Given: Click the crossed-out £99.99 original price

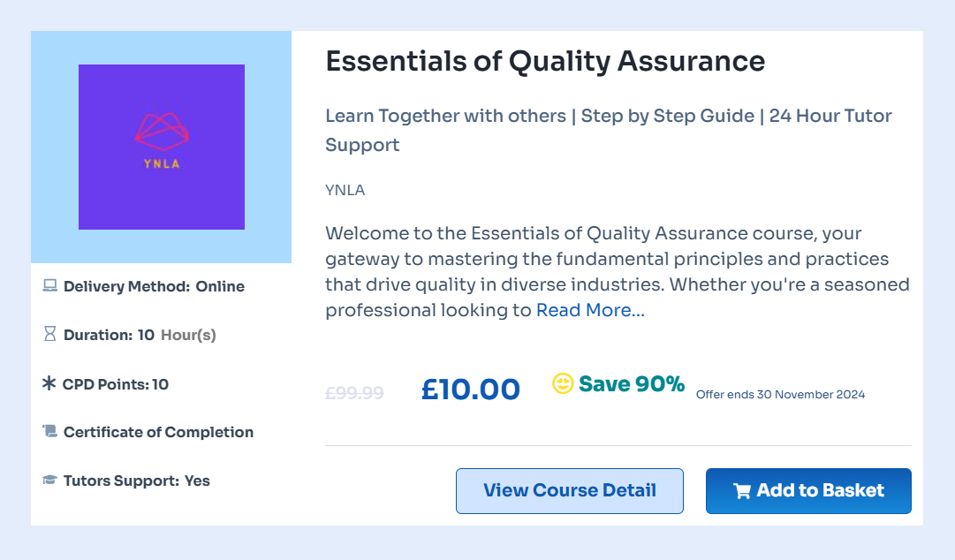Looking at the screenshot, I should click(354, 393).
